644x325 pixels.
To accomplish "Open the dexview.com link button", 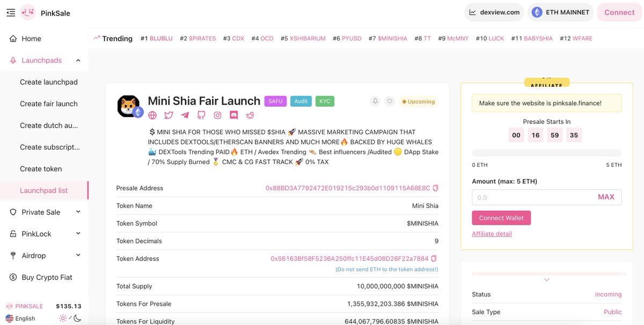I will (494, 12).
